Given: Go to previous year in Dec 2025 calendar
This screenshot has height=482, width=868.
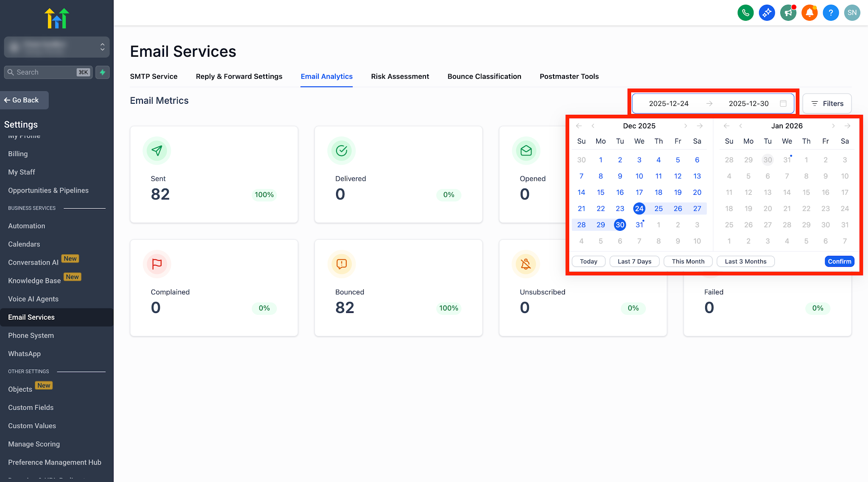Looking at the screenshot, I should click(x=579, y=126).
